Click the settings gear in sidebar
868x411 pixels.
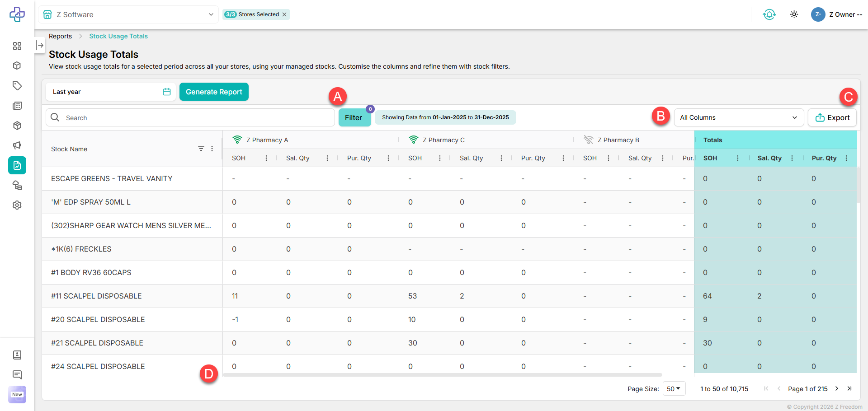[x=17, y=205]
